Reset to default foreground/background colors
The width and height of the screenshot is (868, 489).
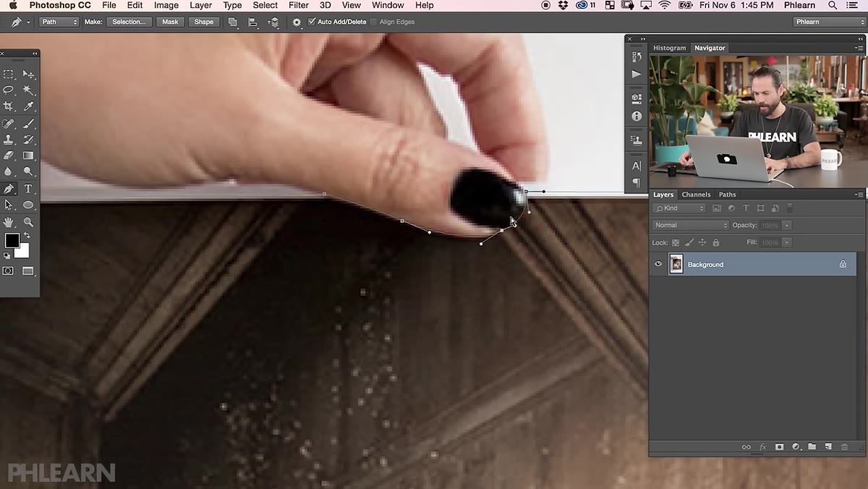7,255
